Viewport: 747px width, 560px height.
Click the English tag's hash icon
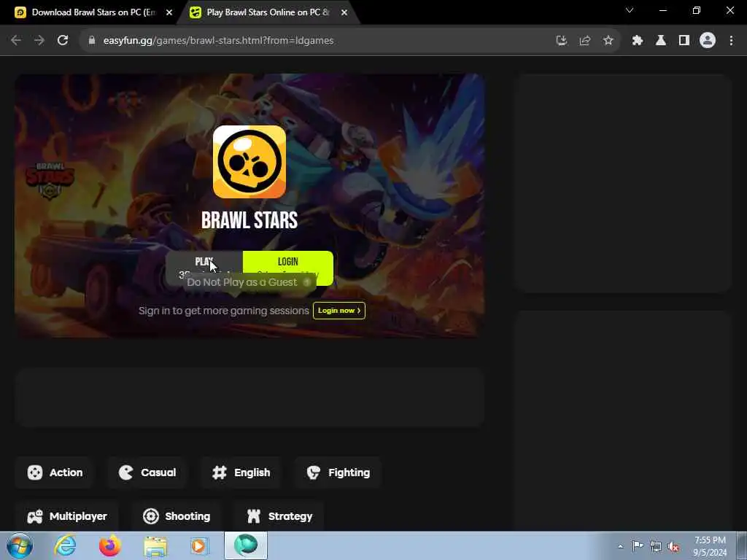(x=219, y=472)
